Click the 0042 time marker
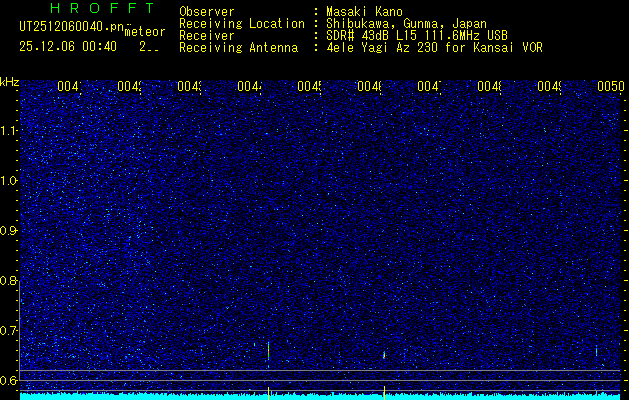This screenshot has width=629, height=400. coord(129,86)
